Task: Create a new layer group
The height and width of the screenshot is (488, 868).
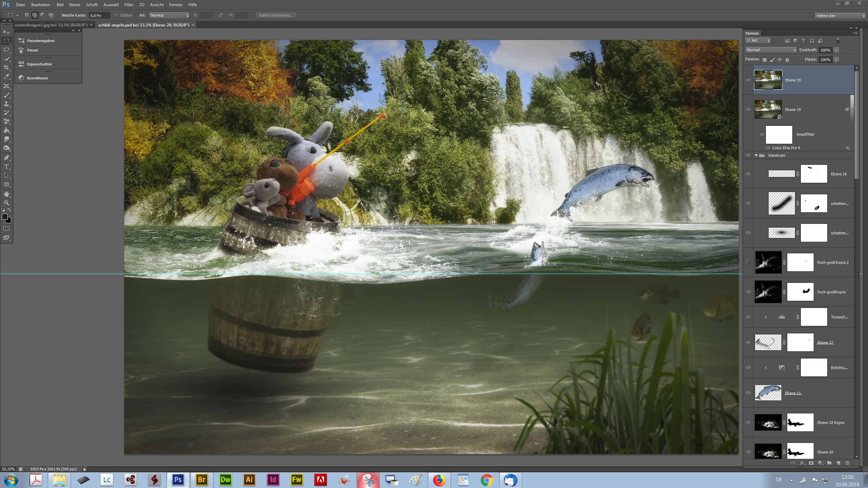Action: tap(829, 463)
